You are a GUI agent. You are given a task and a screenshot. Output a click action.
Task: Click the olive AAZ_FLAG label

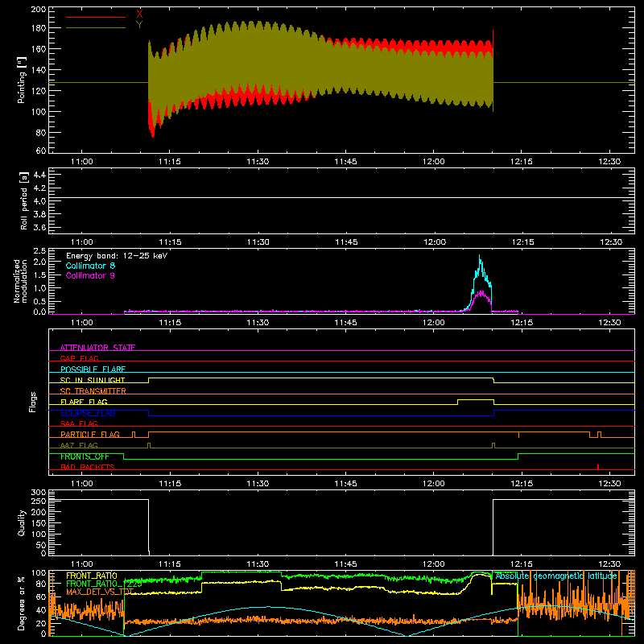point(79,445)
